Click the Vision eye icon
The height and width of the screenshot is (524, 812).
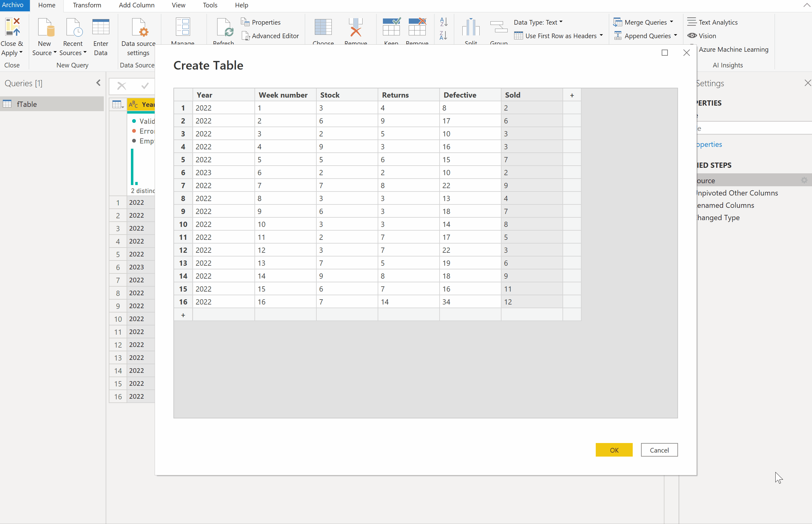pyautogui.click(x=692, y=35)
